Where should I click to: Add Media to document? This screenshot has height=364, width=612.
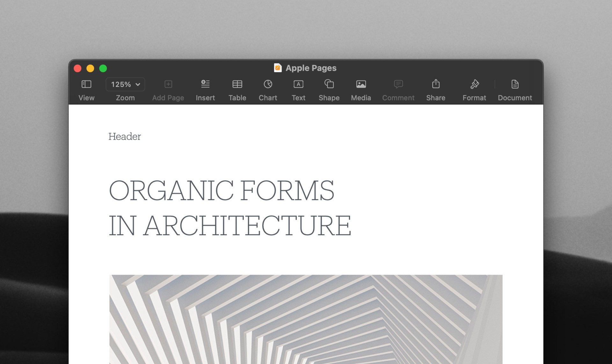(x=361, y=89)
